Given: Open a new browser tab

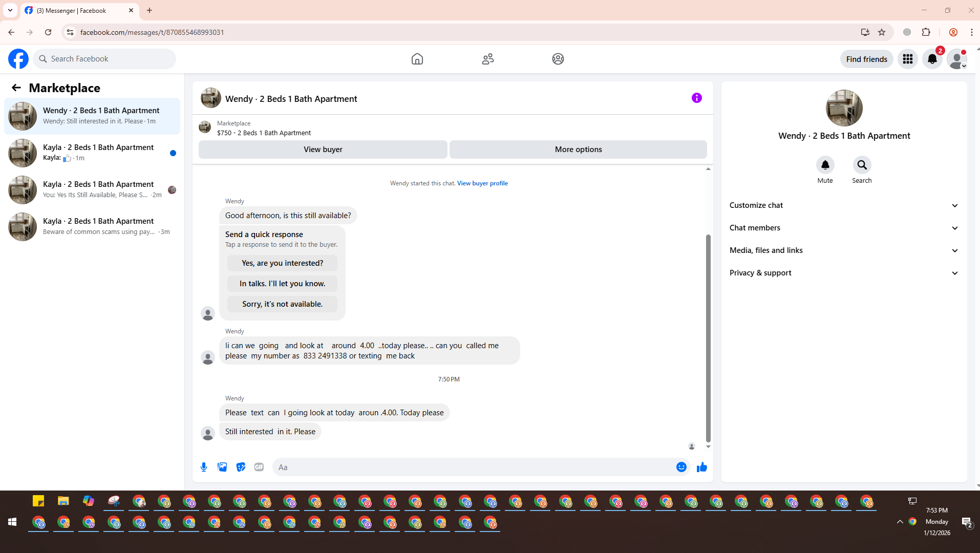Looking at the screenshot, I should coord(150,10).
